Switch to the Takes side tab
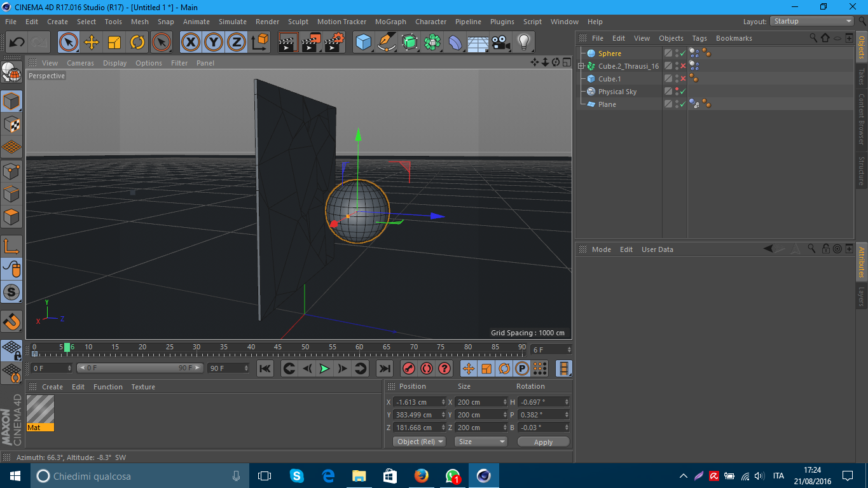Screen dimensions: 868x488 pyautogui.click(x=862, y=76)
